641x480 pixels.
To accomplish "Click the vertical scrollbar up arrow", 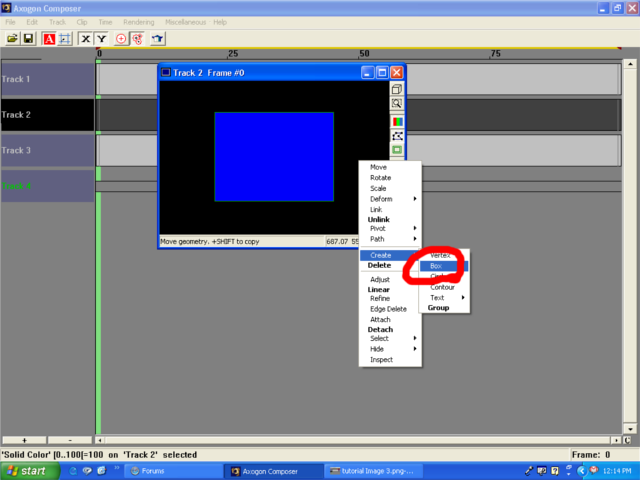I will tap(630, 64).
